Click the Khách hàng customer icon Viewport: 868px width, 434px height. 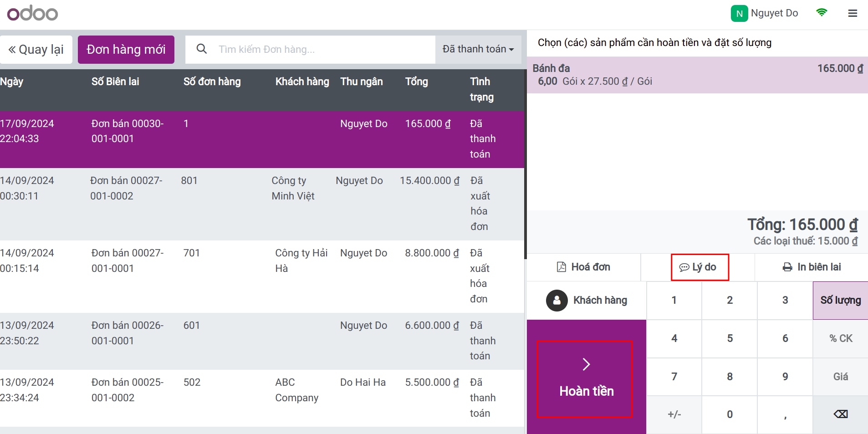tap(557, 301)
